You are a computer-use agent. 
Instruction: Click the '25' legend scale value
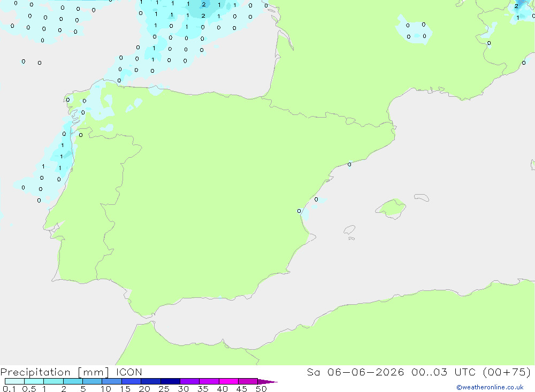(164, 389)
